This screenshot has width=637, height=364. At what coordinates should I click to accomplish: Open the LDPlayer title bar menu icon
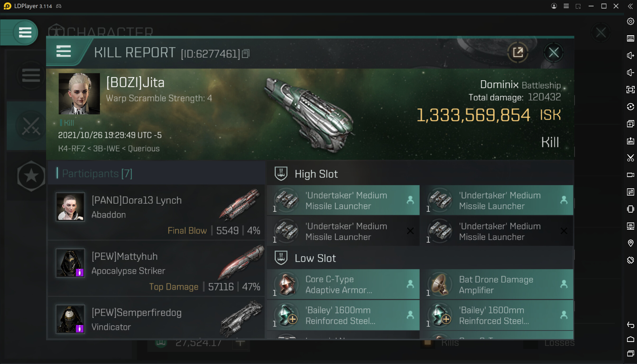click(x=566, y=6)
